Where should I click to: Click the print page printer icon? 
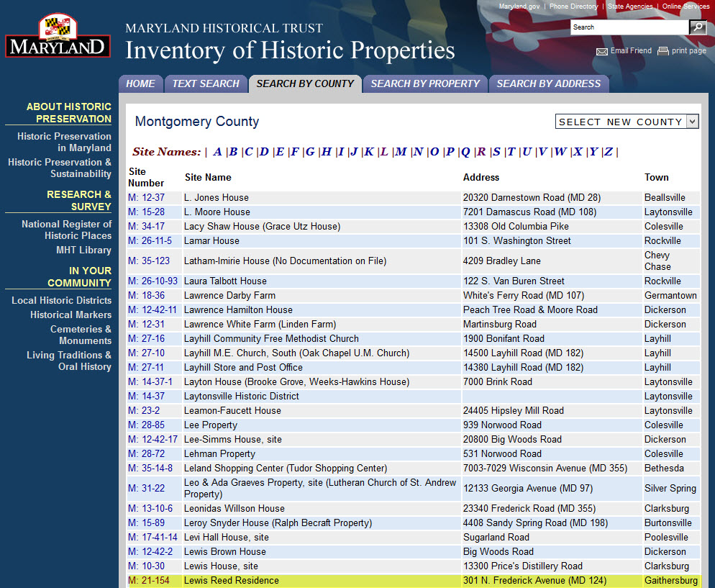coord(663,51)
